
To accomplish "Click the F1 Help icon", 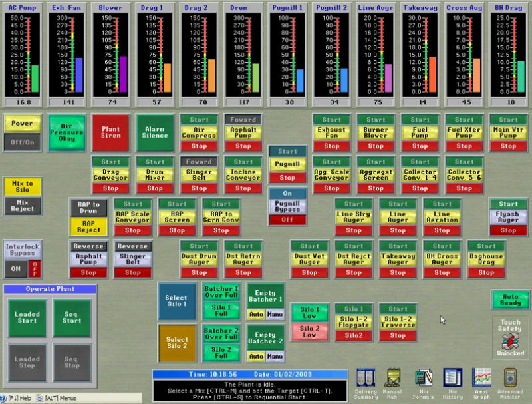I will click(x=17, y=398).
